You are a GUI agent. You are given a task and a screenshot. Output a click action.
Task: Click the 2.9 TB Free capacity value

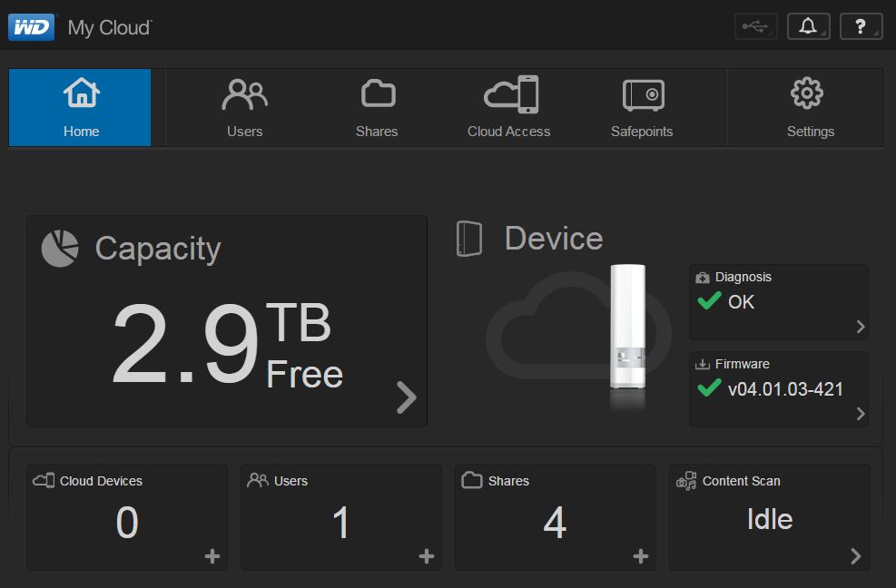[227, 344]
